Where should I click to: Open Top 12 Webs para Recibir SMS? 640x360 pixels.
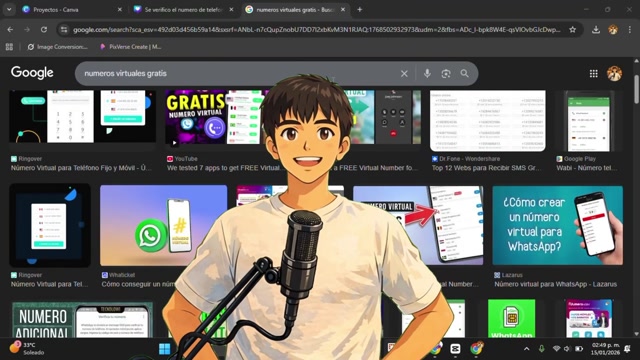click(x=486, y=168)
